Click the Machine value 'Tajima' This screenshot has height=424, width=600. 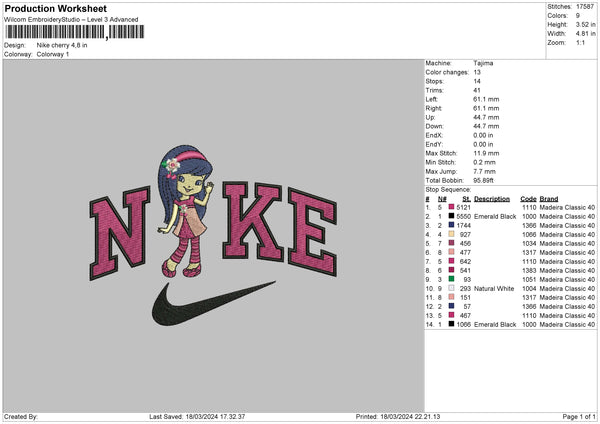[483, 63]
